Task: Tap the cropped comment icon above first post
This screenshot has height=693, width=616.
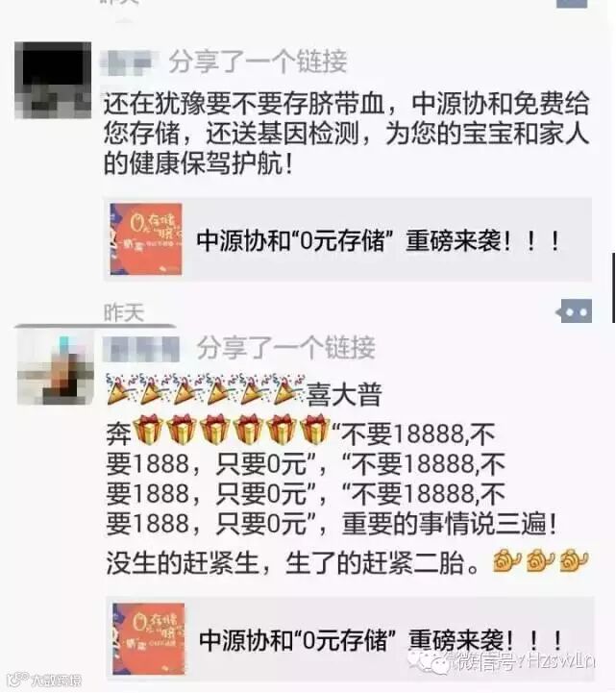Action: (572, 4)
